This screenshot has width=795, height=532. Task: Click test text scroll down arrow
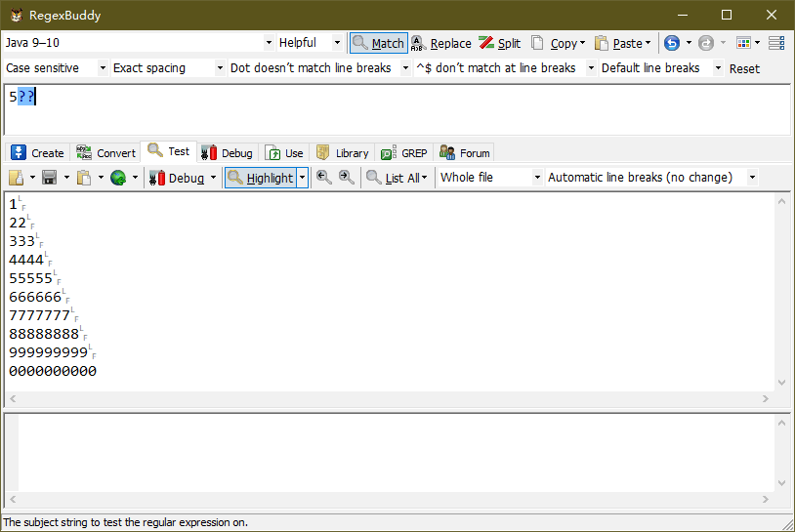781,383
